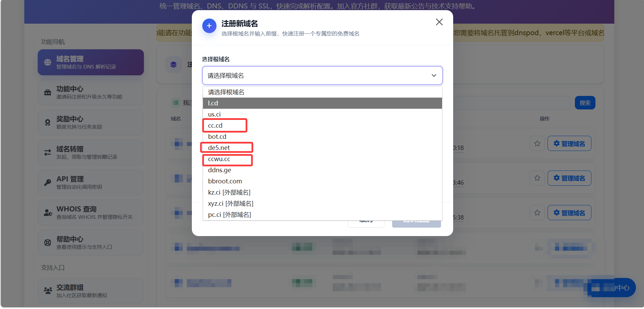Image resolution: width=644 pixels, height=309 pixels.
Task: Click the key icon beside API 管理
Action: (x=48, y=183)
